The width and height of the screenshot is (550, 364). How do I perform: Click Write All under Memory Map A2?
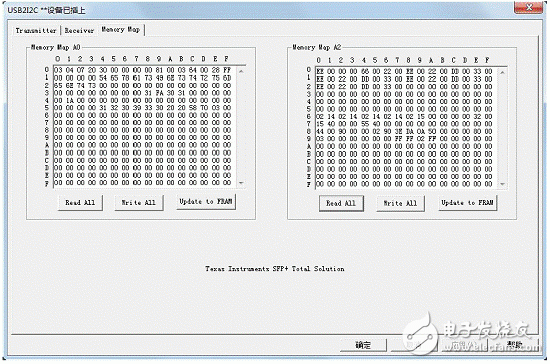400,203
